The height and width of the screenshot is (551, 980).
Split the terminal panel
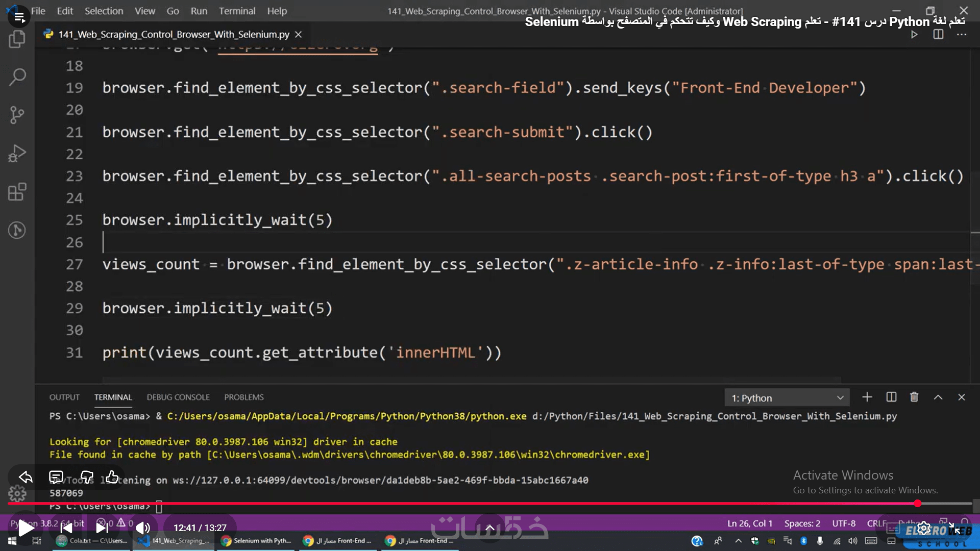coord(891,397)
